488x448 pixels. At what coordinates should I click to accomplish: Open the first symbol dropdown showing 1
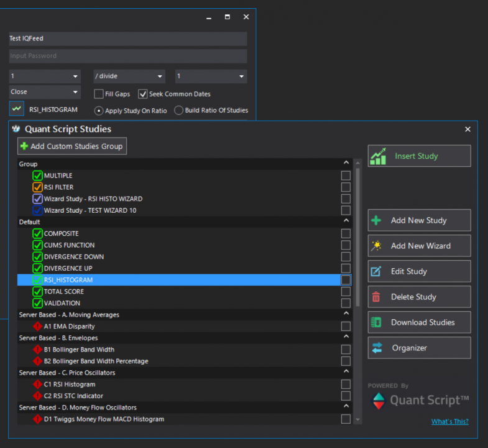tap(45, 77)
